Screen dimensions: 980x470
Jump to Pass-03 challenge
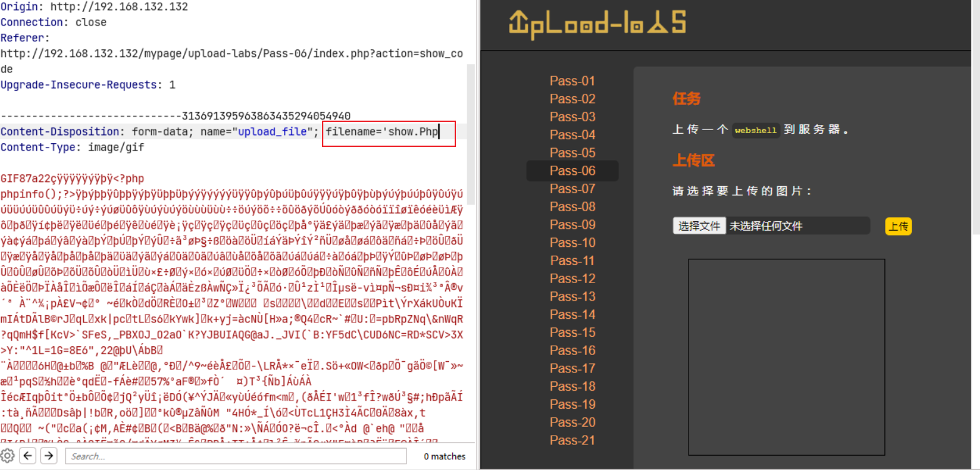click(572, 117)
